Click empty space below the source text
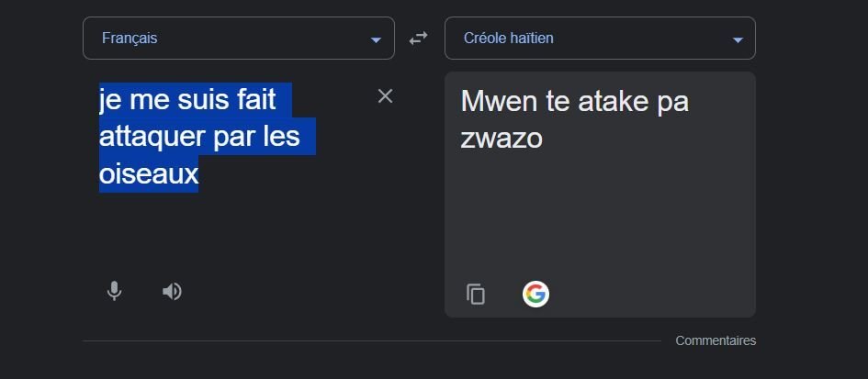868x379 pixels. [x=238, y=232]
